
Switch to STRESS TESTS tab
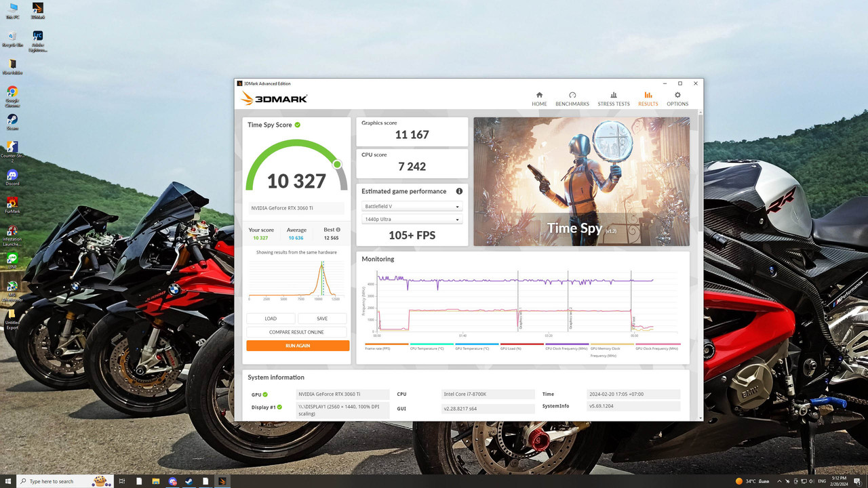614,99
